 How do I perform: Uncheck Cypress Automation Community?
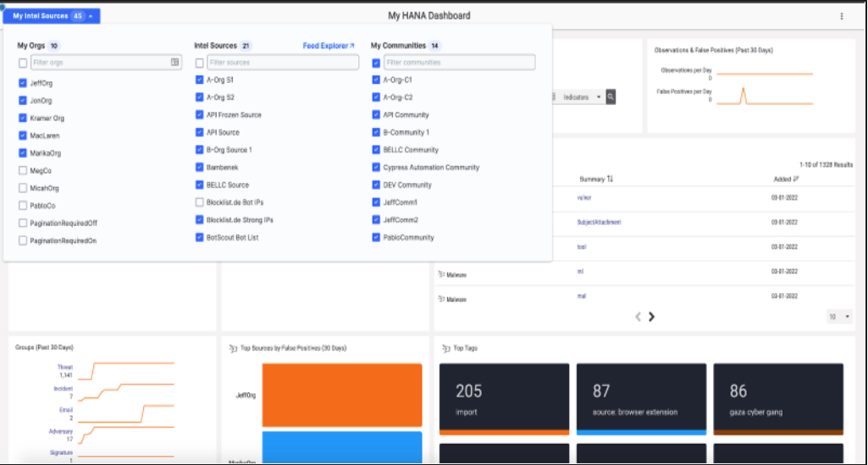377,167
